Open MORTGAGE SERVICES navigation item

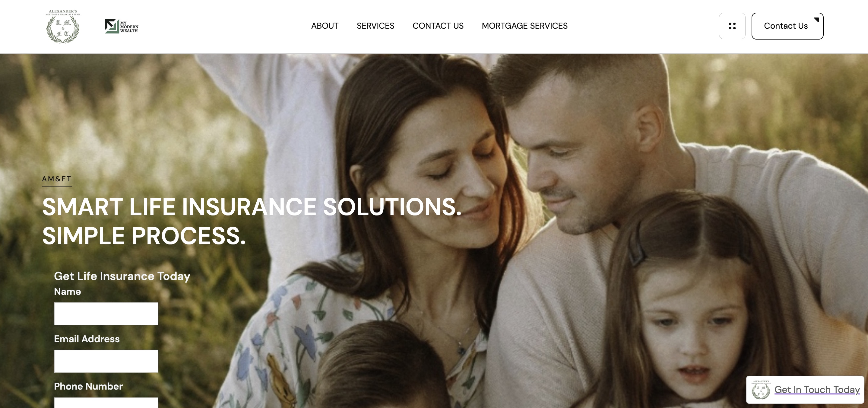[525, 26]
